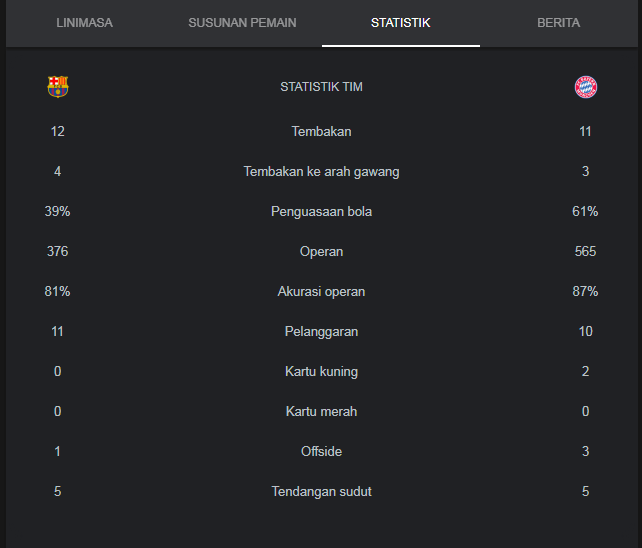
Task: Click the Pelanggaran stat label
Action: 321,331
